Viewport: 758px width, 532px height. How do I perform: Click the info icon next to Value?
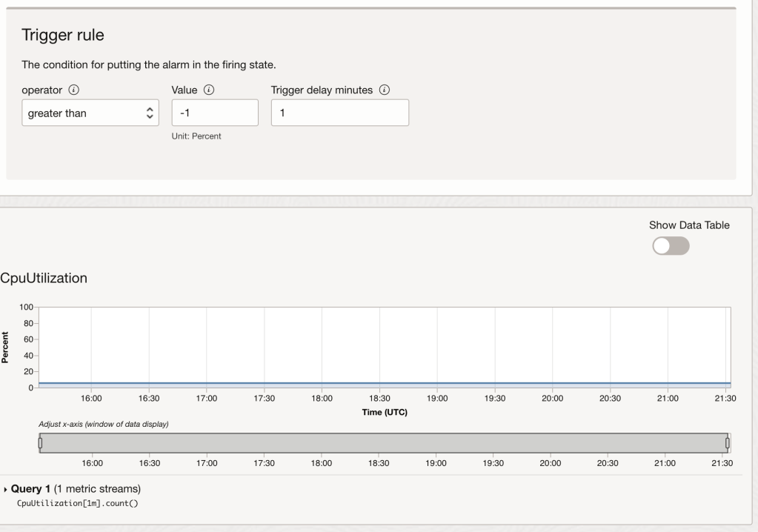209,90
